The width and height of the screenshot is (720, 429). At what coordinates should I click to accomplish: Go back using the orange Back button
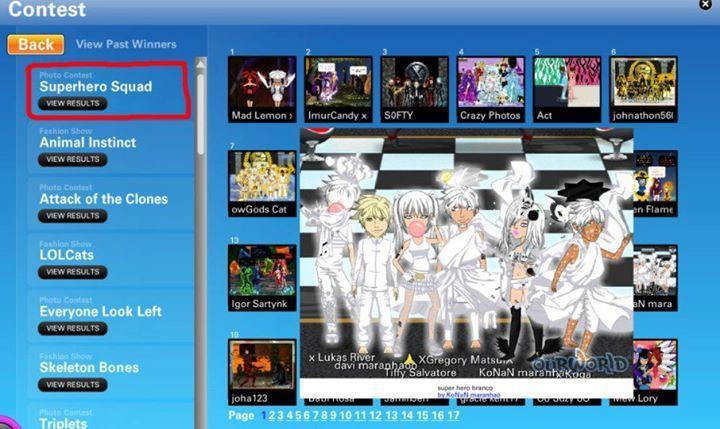coord(36,45)
